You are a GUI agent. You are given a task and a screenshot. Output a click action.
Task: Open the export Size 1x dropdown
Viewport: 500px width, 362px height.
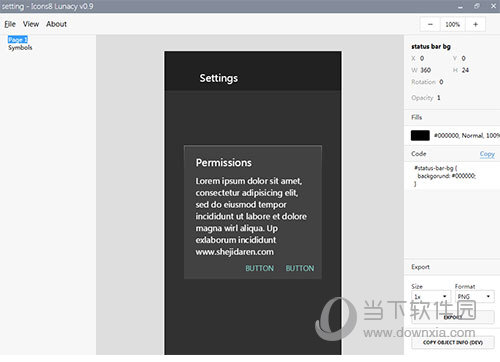click(x=431, y=296)
